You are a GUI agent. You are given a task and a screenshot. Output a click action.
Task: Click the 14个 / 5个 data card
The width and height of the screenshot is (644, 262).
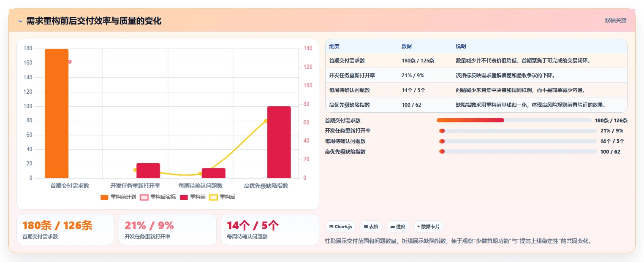270,230
